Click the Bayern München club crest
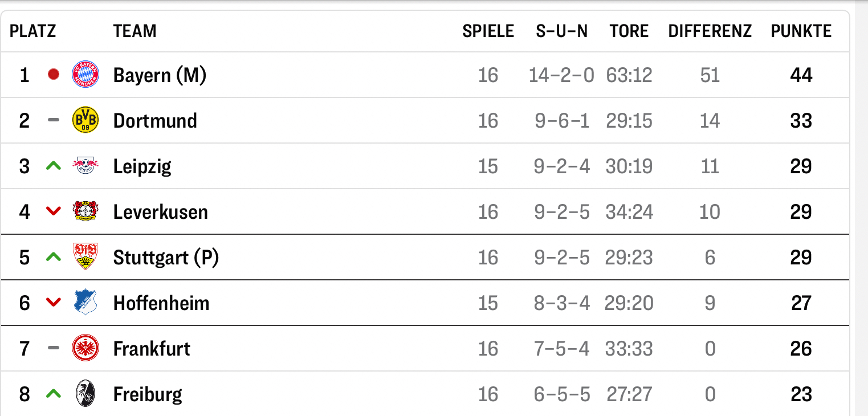The width and height of the screenshot is (868, 416). (x=85, y=75)
